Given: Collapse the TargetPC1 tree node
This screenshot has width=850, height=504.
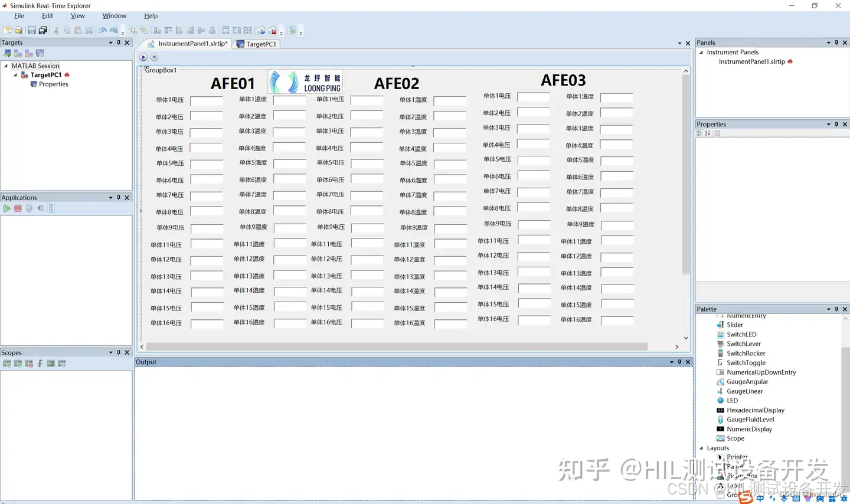Looking at the screenshot, I should click(x=16, y=74).
